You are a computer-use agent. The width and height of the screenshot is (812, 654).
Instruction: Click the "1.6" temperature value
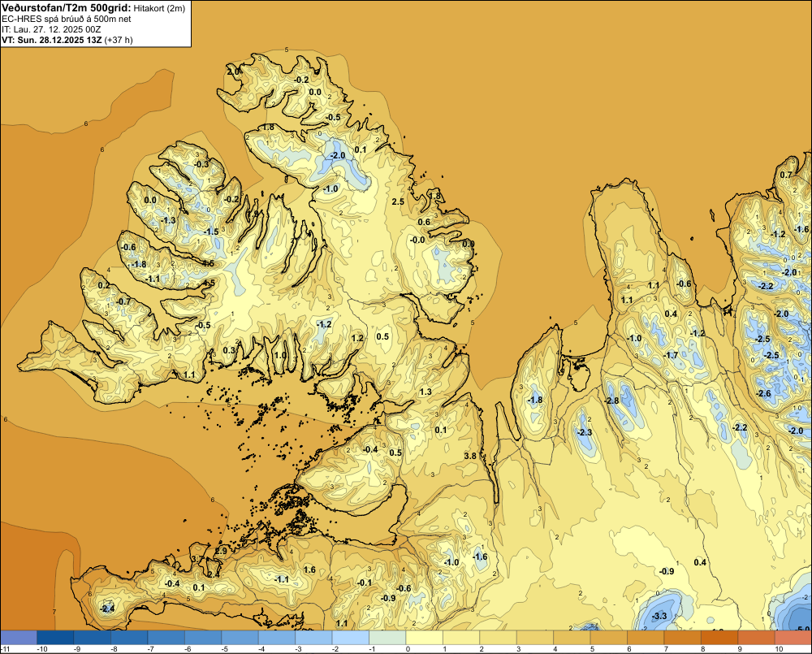tap(309, 570)
